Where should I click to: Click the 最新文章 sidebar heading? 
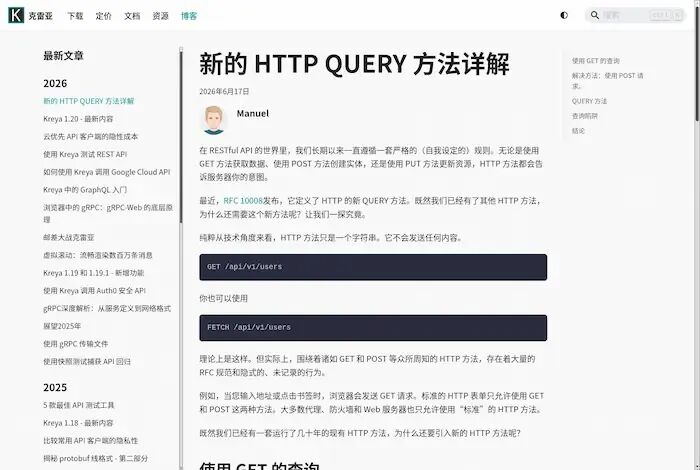click(x=63, y=56)
